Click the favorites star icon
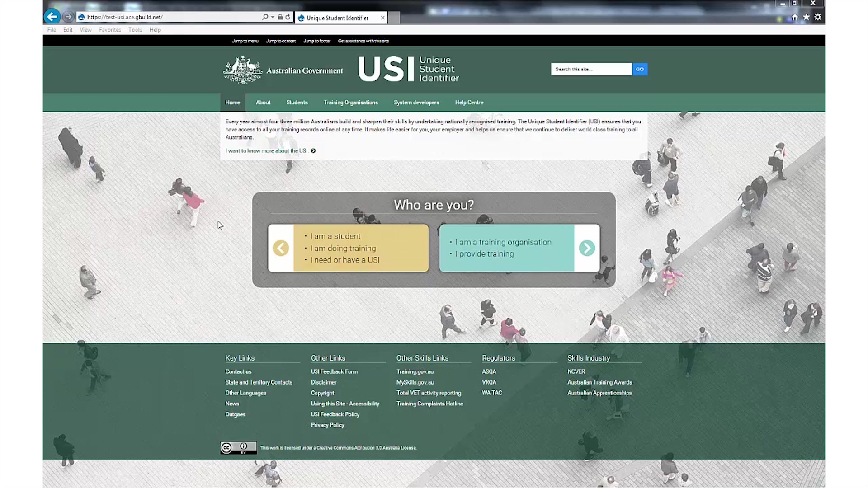The width and height of the screenshot is (868, 488). coord(806,17)
